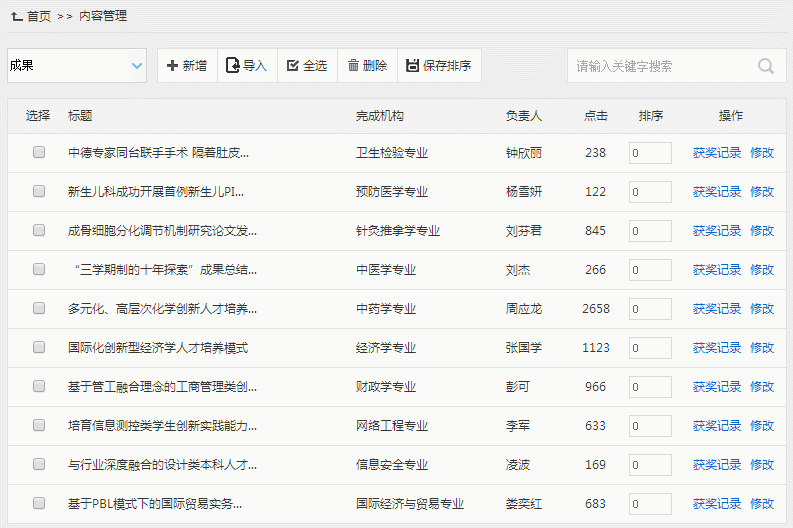
Task: Click 修改 for the 凌波 row
Action: 762,465
